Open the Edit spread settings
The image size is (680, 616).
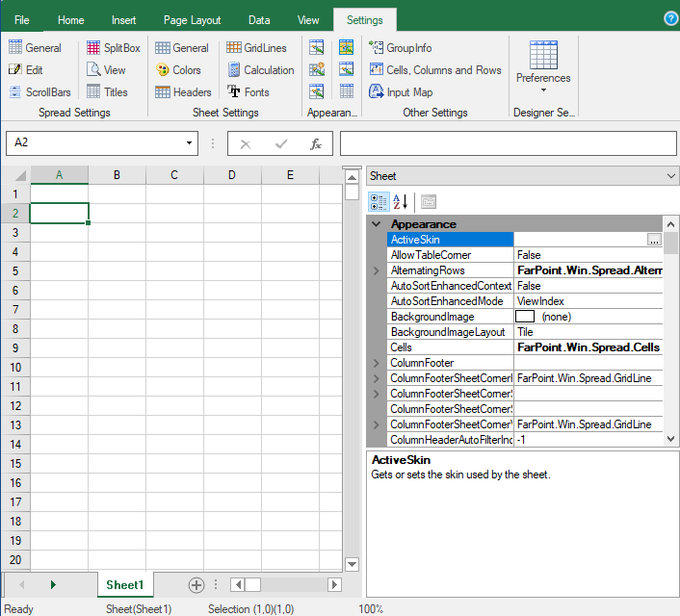[x=25, y=70]
